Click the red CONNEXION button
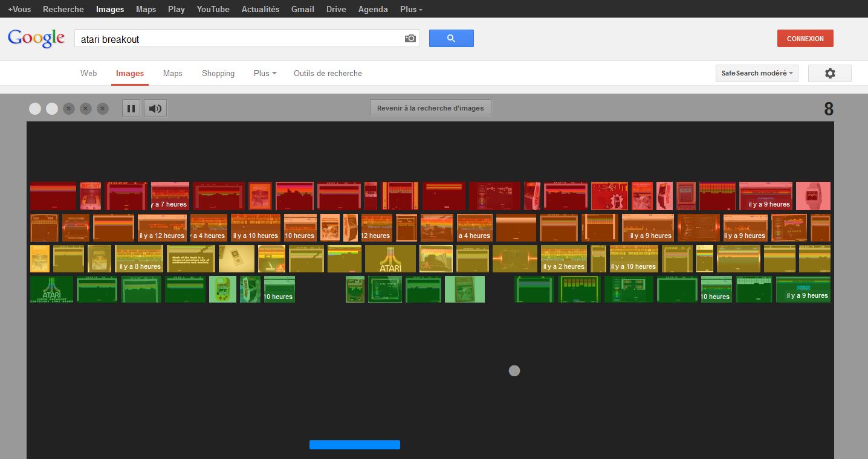Image resolution: width=868 pixels, height=459 pixels. 805,39
